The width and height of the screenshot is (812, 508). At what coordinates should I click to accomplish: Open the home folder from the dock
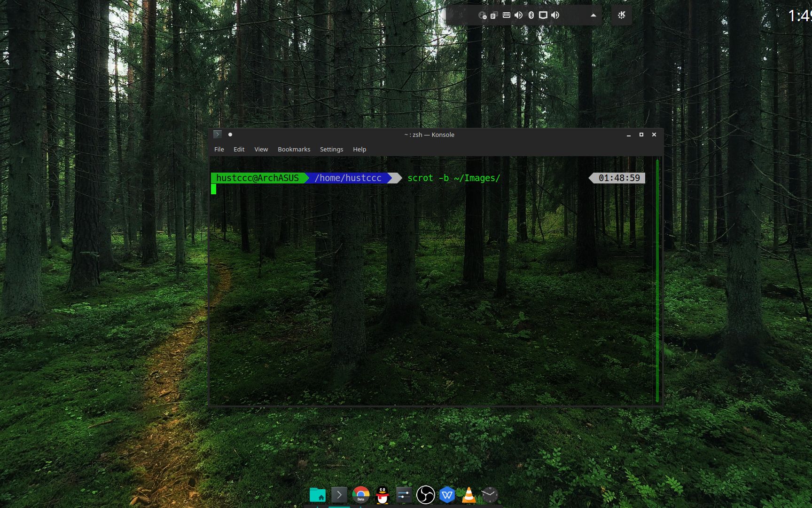click(x=318, y=495)
